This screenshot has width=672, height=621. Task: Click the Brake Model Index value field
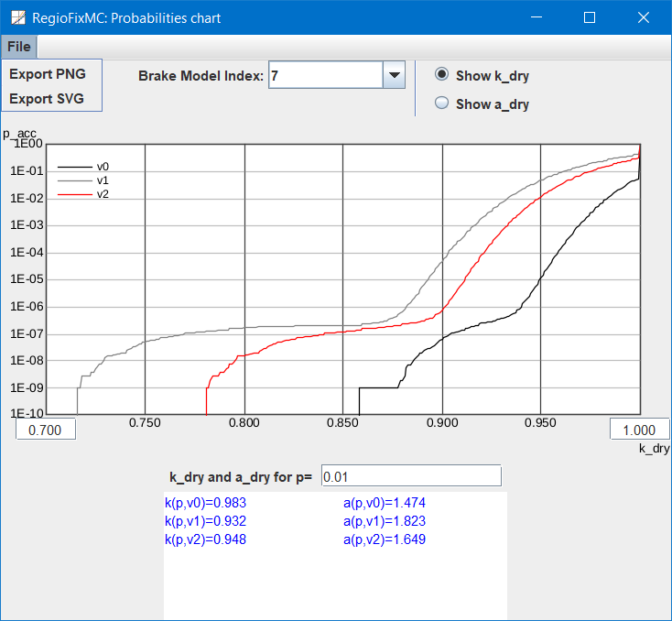point(325,76)
